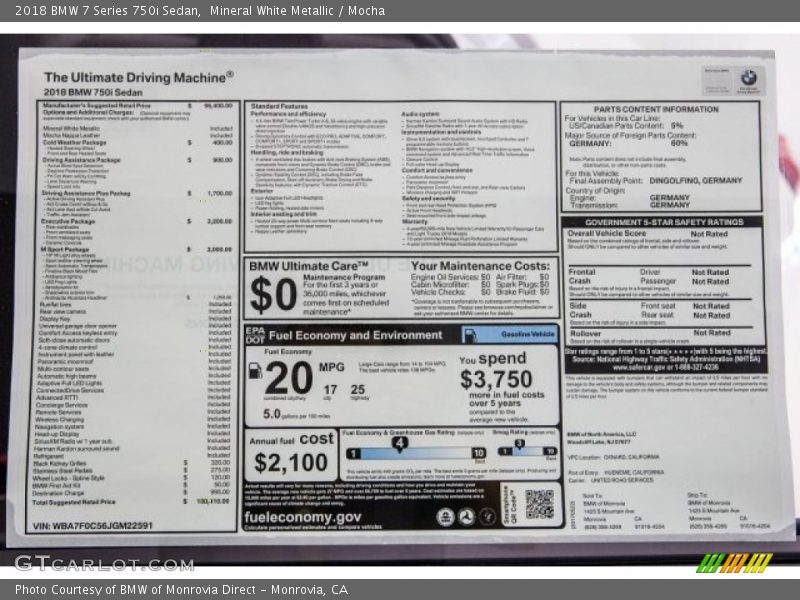Click the fueleconomy.gov link
This screenshot has width=800, height=600.
(304, 517)
